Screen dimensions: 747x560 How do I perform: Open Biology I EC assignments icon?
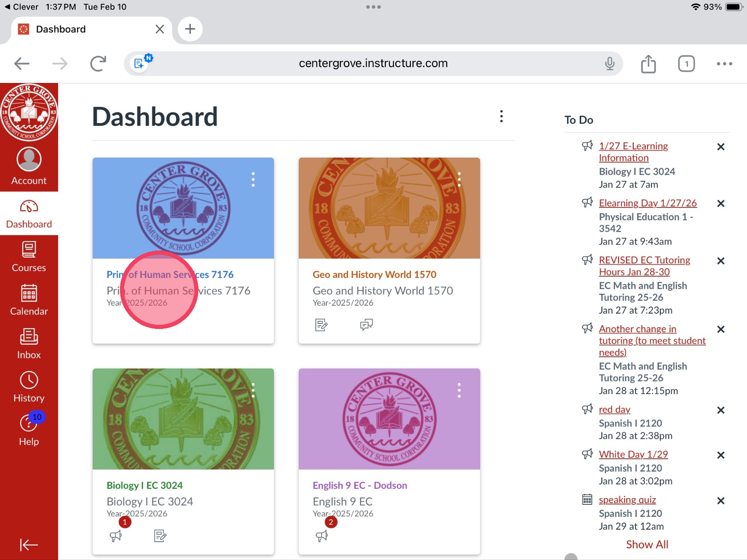160,536
